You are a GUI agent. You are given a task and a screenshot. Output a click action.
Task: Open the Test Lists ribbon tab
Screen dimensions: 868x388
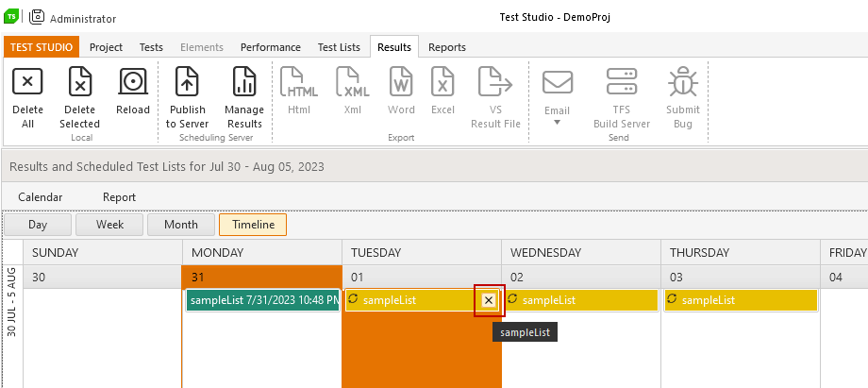point(339,47)
